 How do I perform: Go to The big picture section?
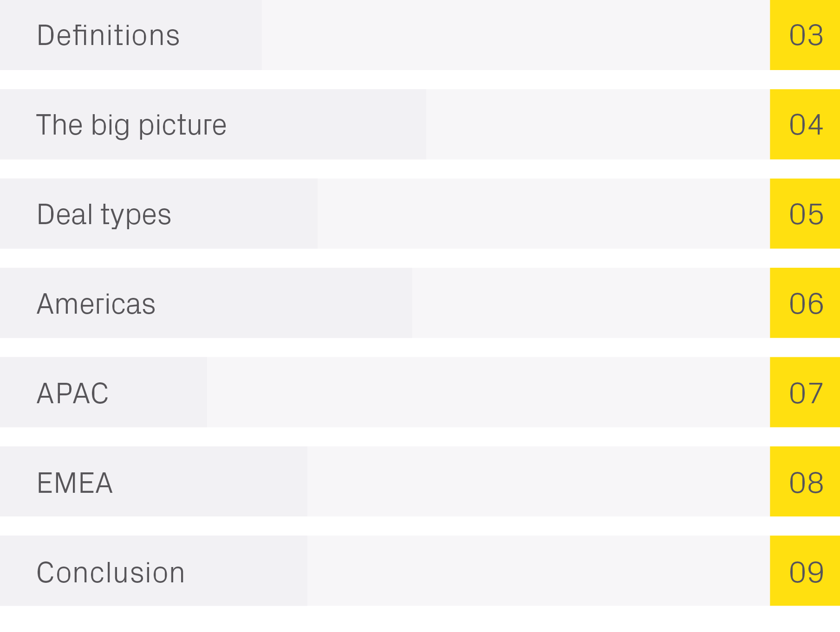(131, 124)
